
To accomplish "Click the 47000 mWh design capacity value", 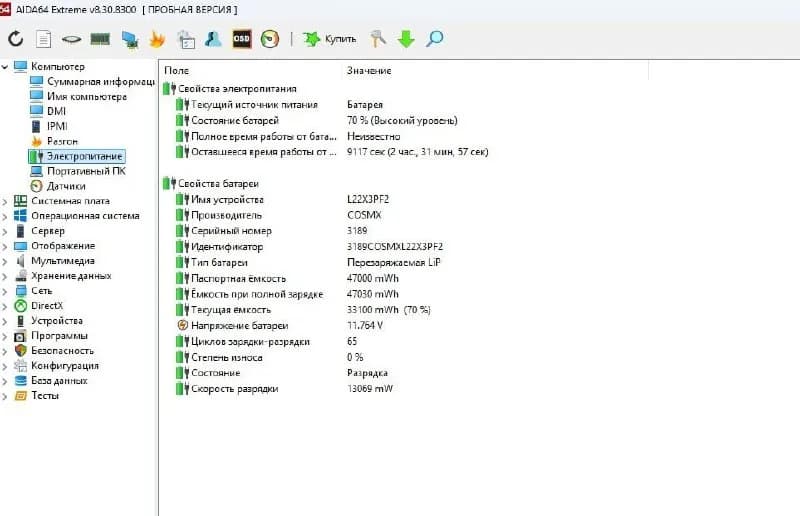I will point(372,279).
